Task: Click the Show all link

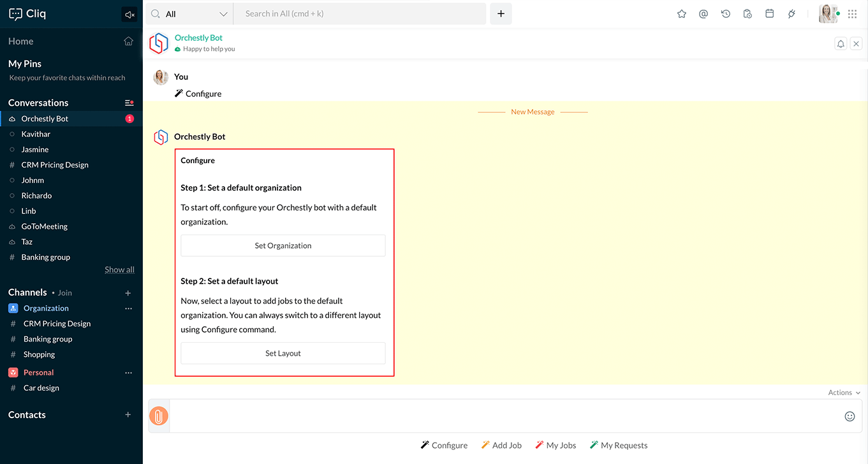Action: [x=119, y=270]
